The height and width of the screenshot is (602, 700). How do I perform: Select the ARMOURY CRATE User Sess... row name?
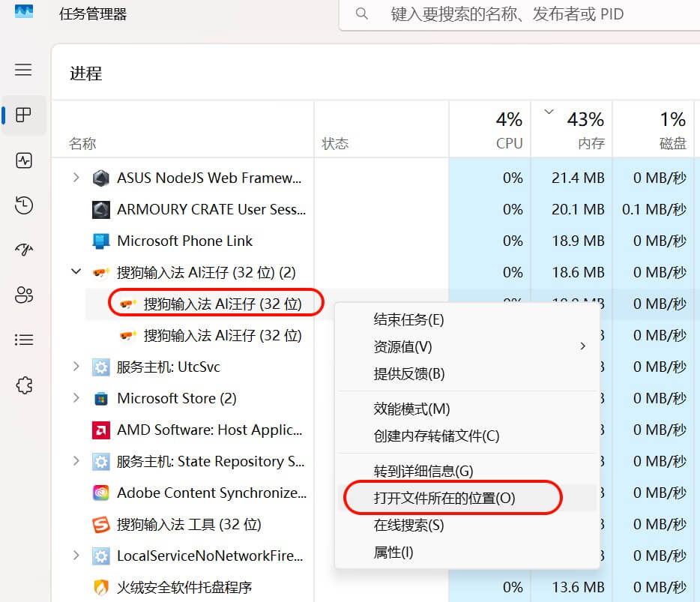click(211, 209)
